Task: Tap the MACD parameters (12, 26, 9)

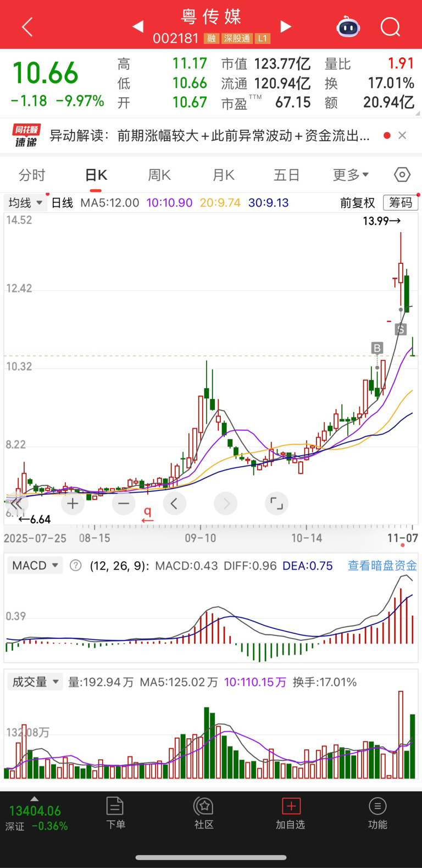Action: click(x=119, y=566)
